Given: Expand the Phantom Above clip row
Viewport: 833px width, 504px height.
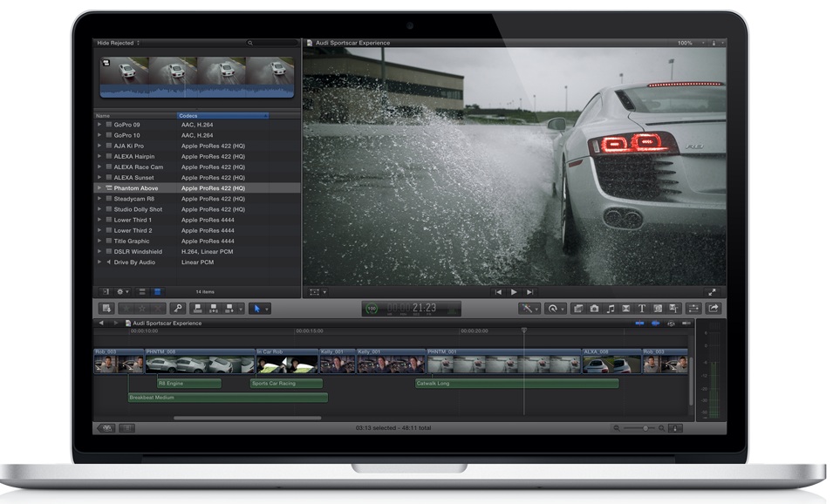Looking at the screenshot, I should (x=99, y=188).
